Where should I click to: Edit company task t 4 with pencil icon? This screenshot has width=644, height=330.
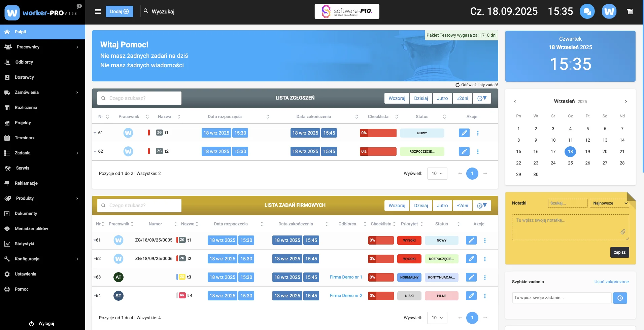[471, 296]
